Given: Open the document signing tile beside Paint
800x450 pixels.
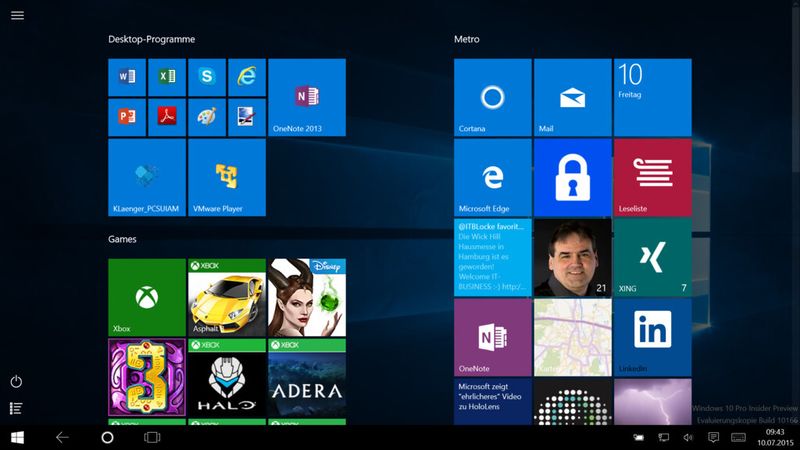Looking at the screenshot, I should tap(247, 117).
